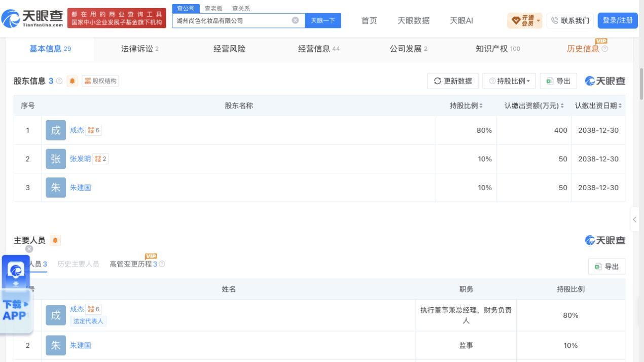Click the page vertical scrollbar
This screenshot has width=644, height=362.
point(641,84)
